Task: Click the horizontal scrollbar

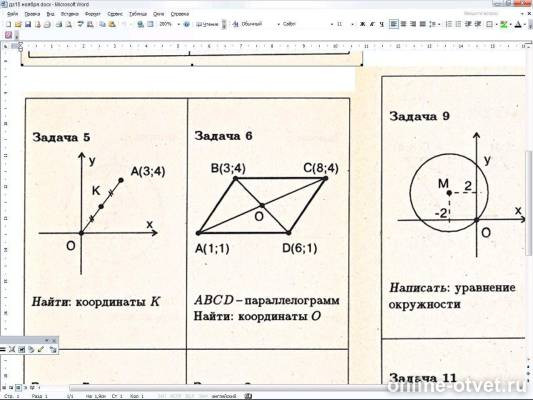Action: click(x=228, y=388)
